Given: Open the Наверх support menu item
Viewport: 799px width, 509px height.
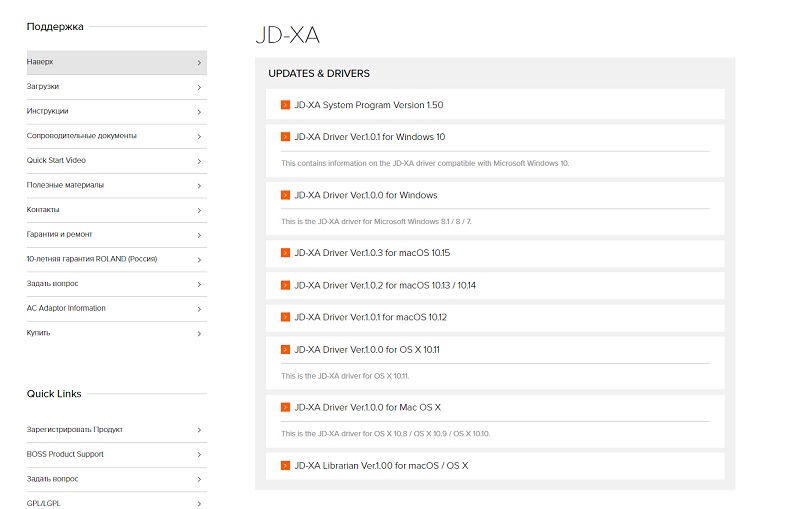Looking at the screenshot, I should click(117, 62).
